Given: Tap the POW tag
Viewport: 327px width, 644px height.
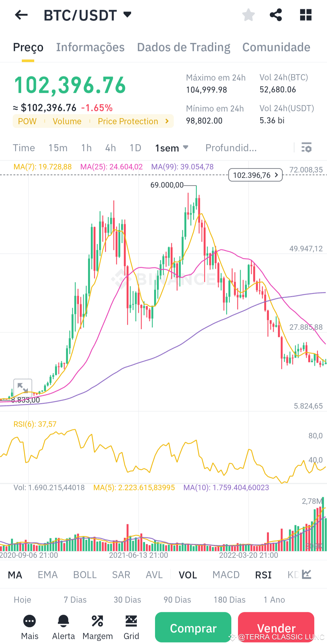Looking at the screenshot, I should point(27,121).
